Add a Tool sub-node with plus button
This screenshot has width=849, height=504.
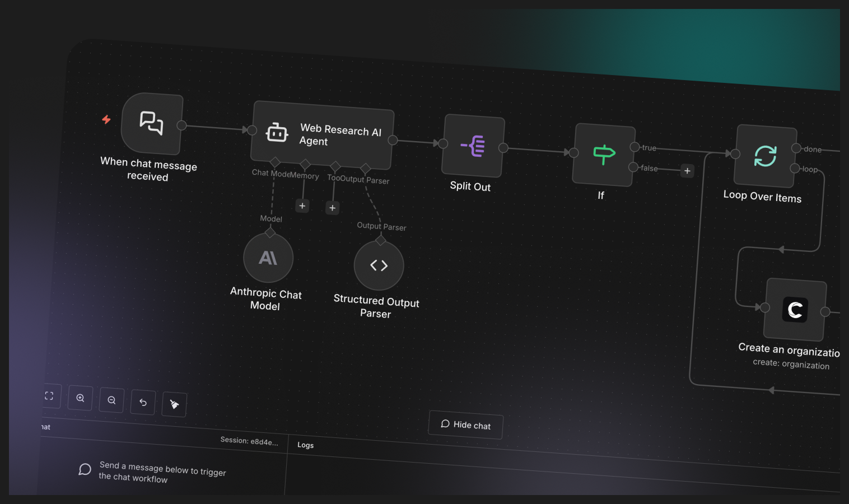[x=333, y=208]
